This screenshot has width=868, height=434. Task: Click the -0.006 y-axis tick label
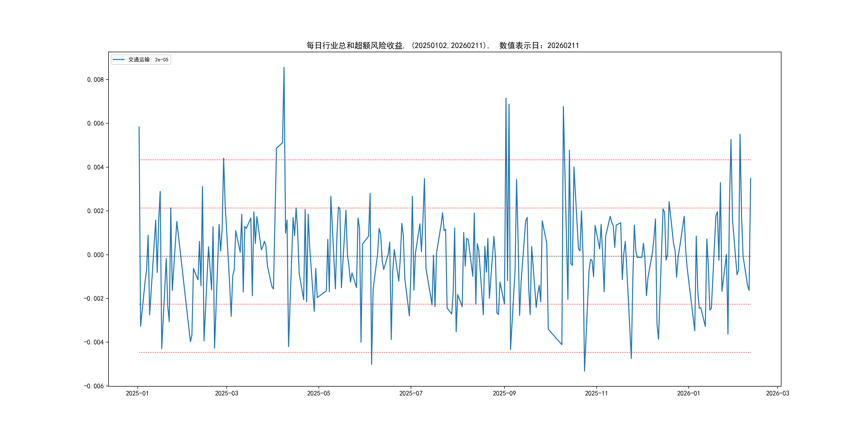point(94,386)
